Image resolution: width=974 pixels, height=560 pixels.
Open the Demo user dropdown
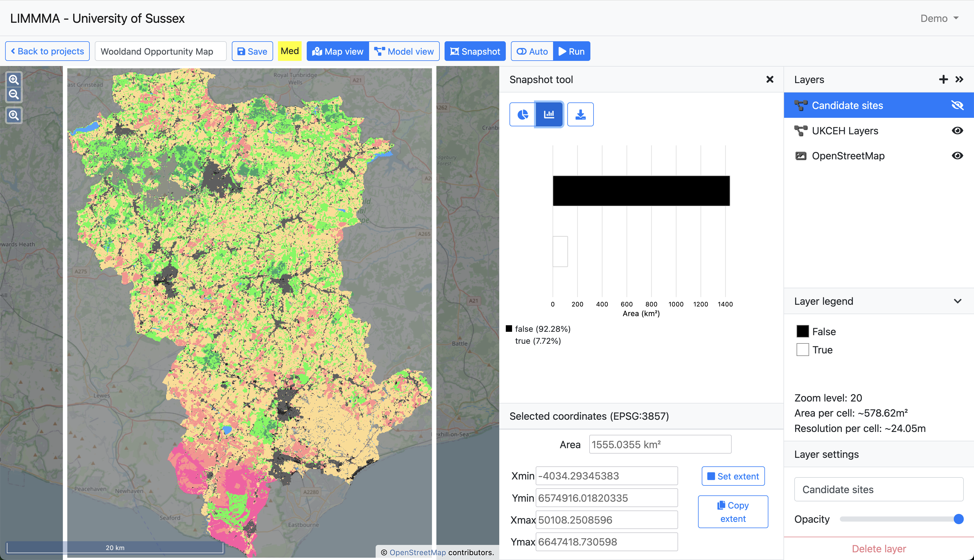[939, 18]
